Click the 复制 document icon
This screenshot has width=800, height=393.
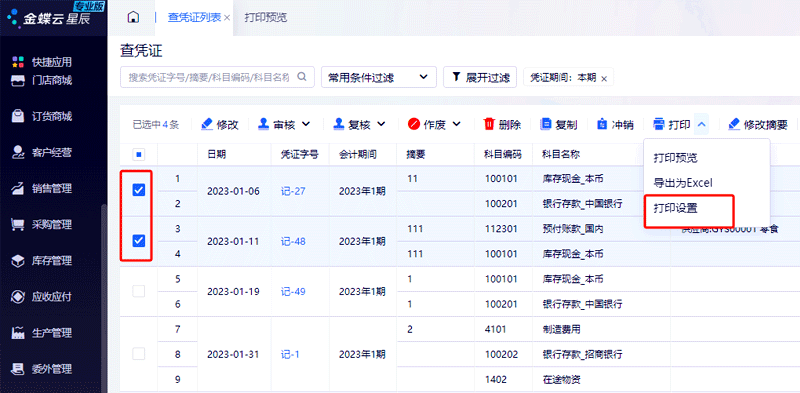coord(546,124)
